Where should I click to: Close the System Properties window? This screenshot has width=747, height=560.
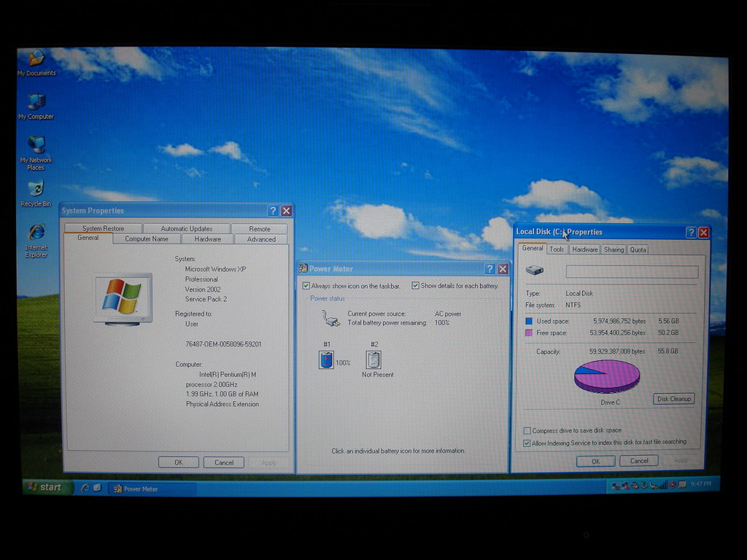click(286, 211)
